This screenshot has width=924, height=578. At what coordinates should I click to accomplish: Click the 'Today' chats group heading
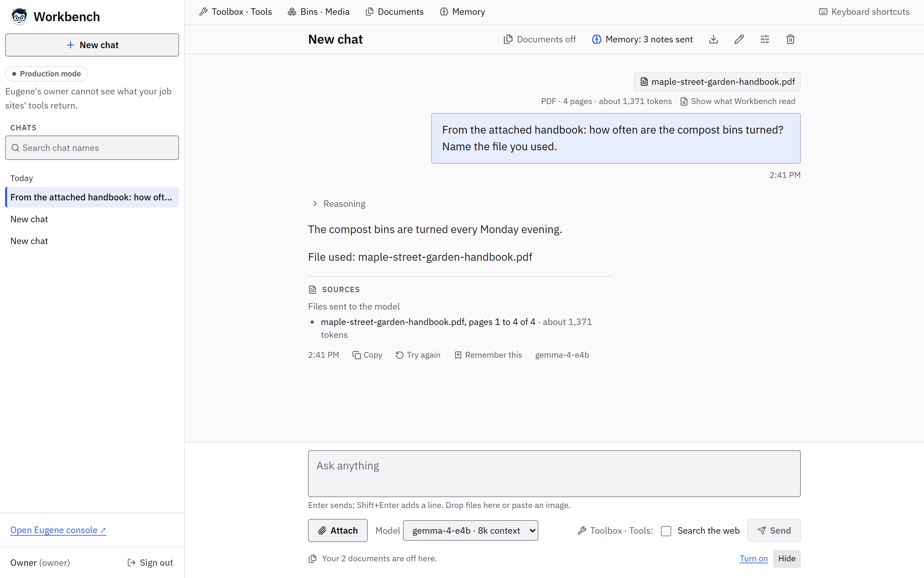tap(22, 178)
